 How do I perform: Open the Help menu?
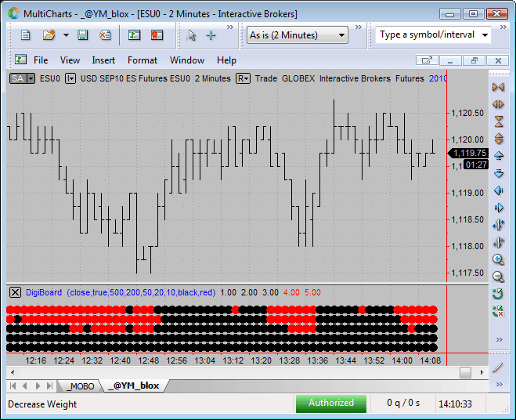pos(226,60)
